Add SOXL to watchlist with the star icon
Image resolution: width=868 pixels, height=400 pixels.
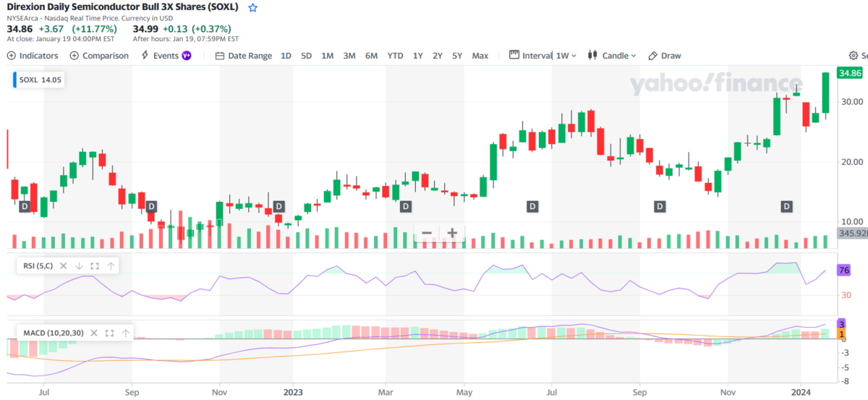[x=252, y=8]
